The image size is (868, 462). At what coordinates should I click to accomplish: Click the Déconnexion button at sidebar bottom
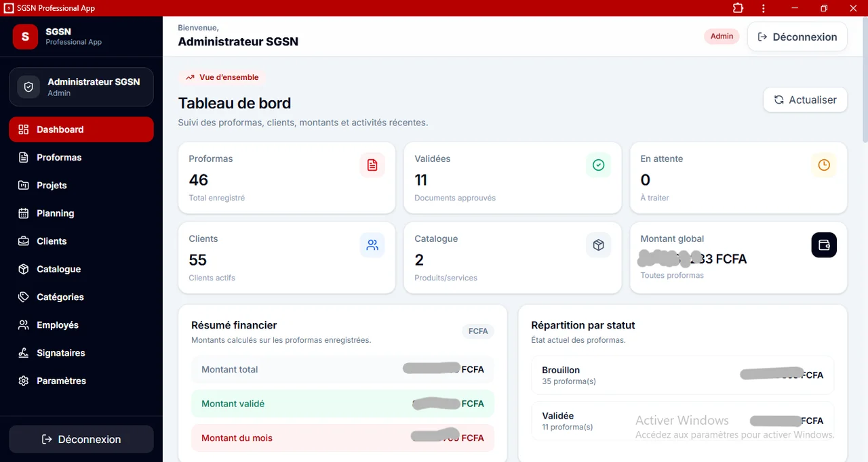(x=81, y=439)
